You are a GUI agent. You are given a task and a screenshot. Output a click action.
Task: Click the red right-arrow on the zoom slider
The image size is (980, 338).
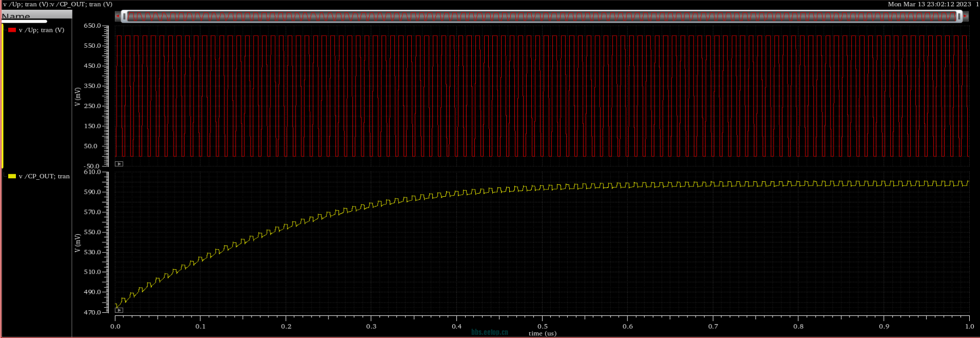pos(966,16)
